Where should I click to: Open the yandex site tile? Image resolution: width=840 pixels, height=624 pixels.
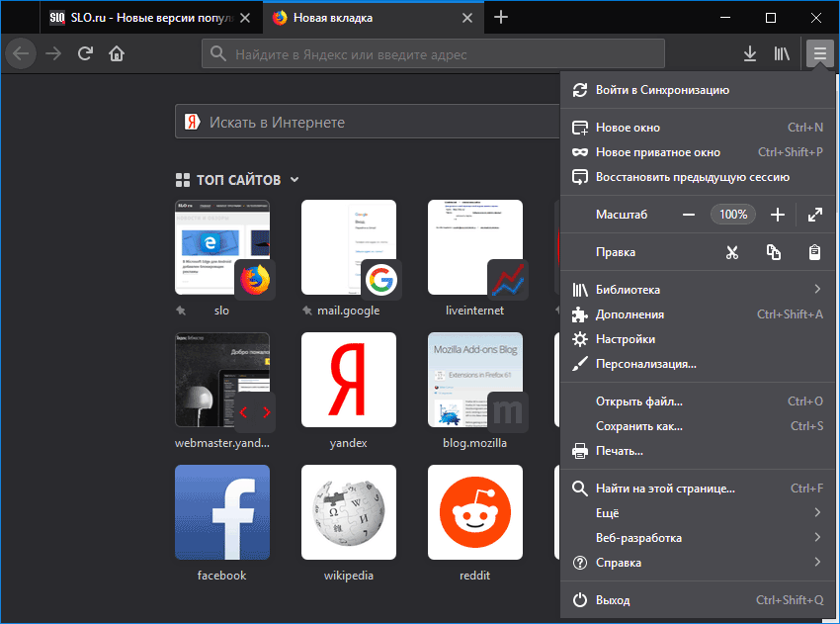tap(349, 380)
